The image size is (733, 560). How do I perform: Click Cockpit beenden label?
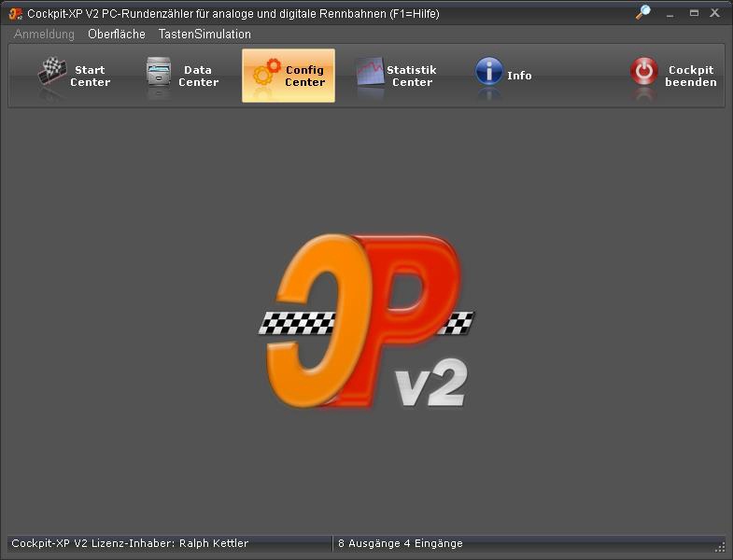click(691, 76)
